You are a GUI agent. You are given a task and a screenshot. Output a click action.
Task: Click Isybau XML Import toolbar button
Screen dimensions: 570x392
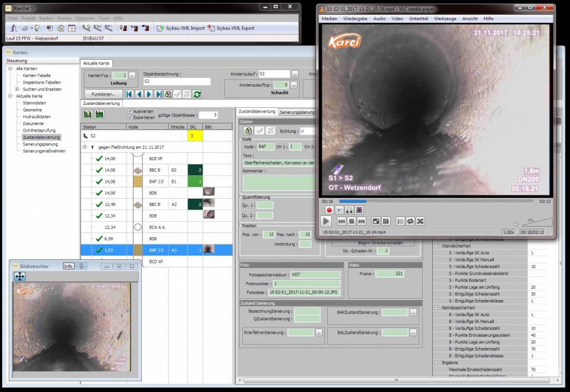180,28
